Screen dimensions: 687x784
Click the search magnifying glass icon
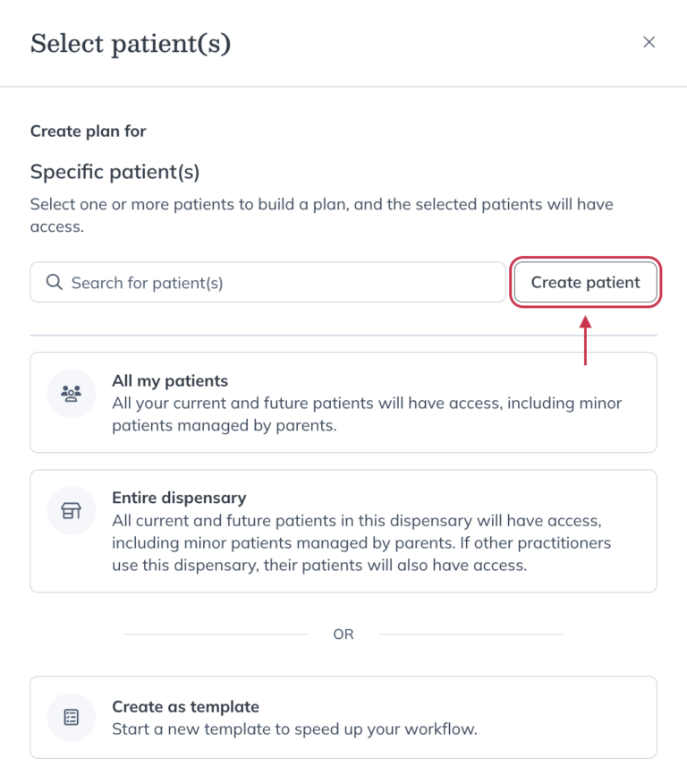(54, 282)
